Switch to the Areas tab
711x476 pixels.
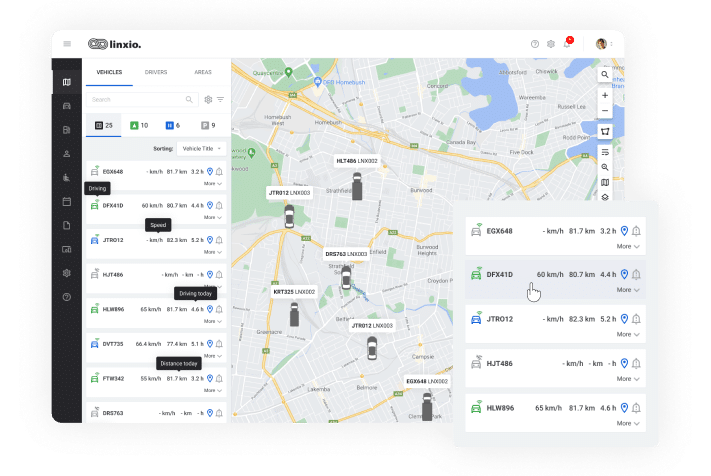(x=203, y=73)
